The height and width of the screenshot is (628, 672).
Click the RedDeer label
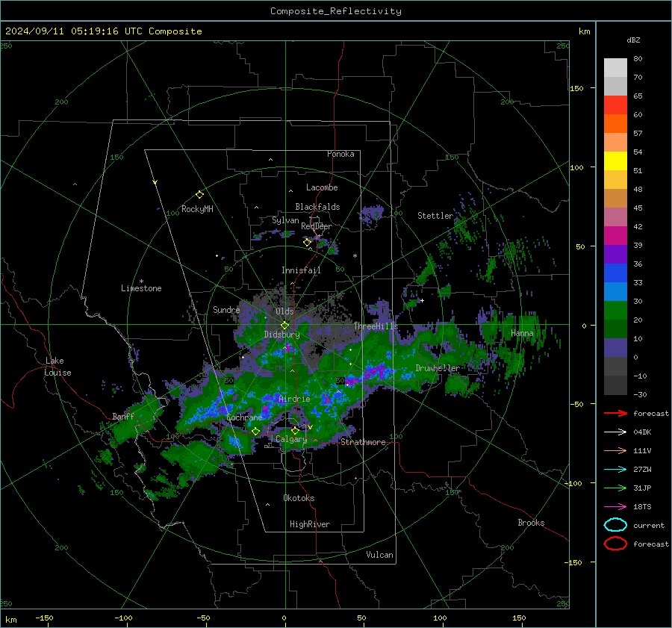pos(317,226)
